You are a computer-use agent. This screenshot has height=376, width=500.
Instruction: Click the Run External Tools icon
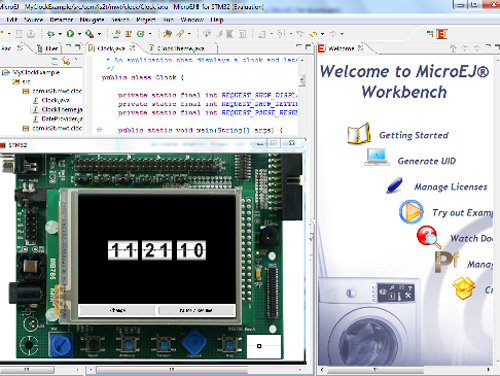coord(89,34)
